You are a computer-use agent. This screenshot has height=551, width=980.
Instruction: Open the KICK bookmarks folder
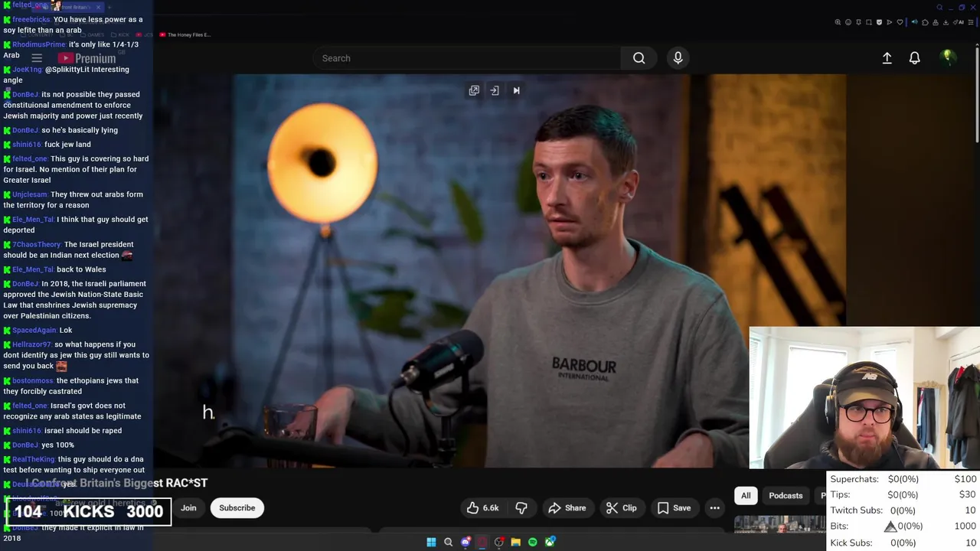[119, 34]
